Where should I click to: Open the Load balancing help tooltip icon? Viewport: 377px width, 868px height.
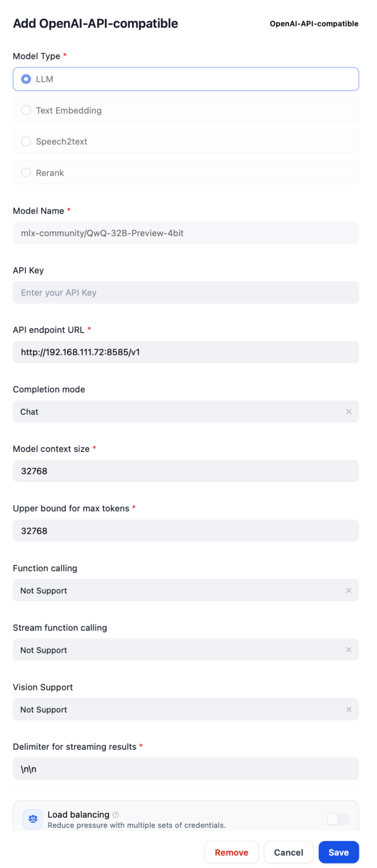(x=116, y=814)
